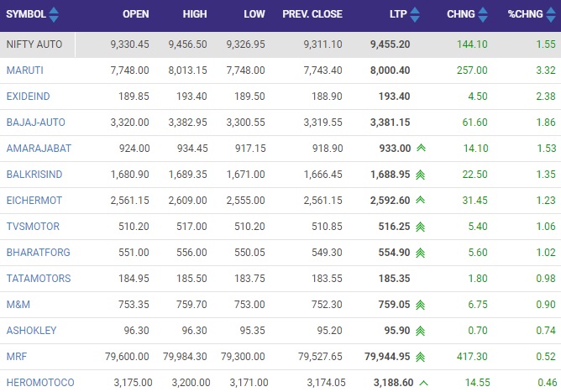Select MRF change value 417.30
The width and height of the screenshot is (561, 392).
(472, 357)
